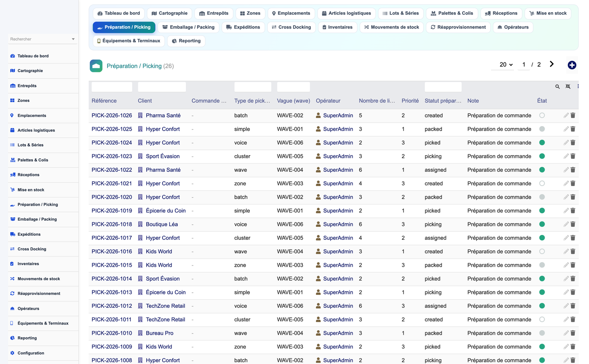Click WAVE-006 cell in row PICK-2026-1012
Viewport: 589px width, 364px height.
pyautogui.click(x=290, y=306)
